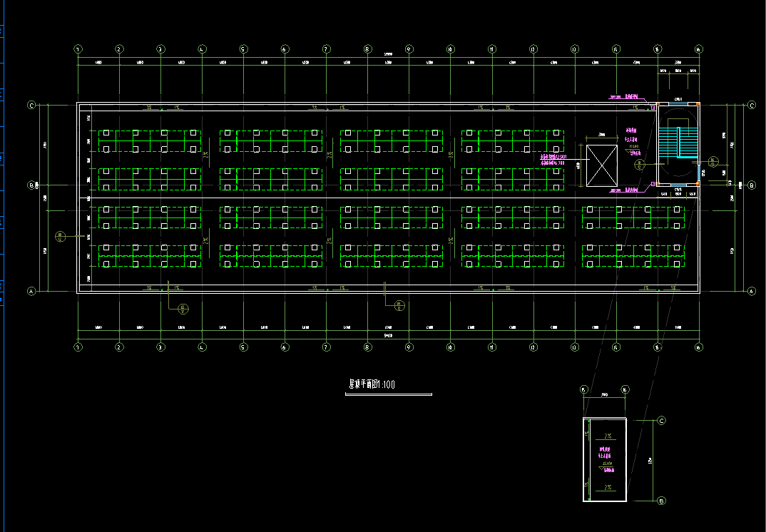
Task: Click axis bubble 16 in bottom grid row
Action: (x=698, y=347)
